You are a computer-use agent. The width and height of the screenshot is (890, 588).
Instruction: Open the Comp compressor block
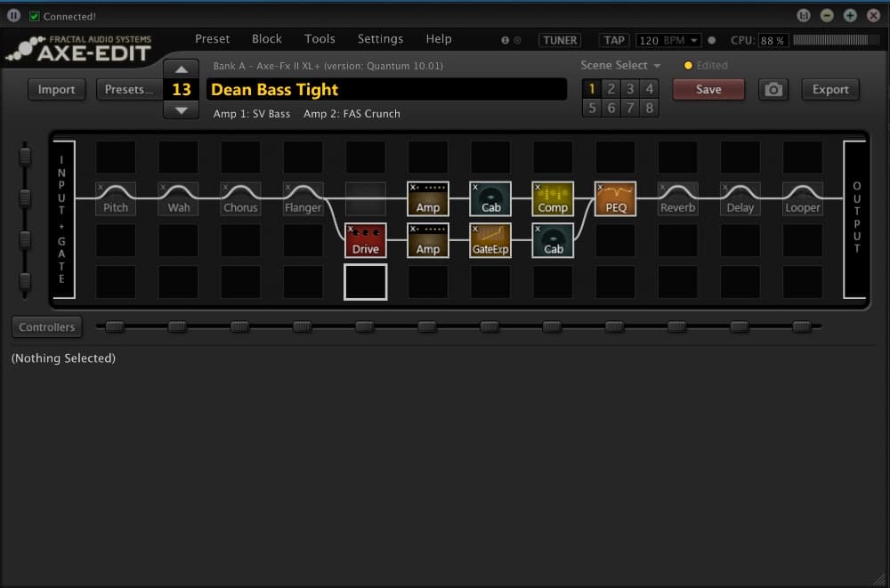click(x=553, y=198)
